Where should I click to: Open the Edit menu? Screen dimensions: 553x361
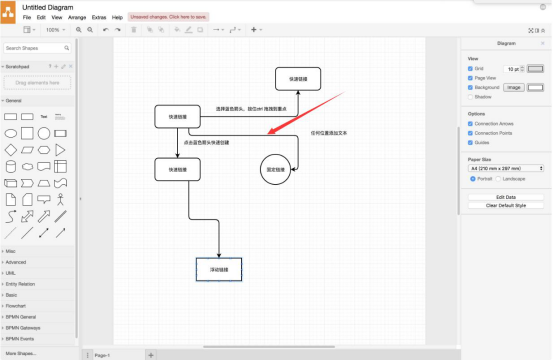(41, 17)
